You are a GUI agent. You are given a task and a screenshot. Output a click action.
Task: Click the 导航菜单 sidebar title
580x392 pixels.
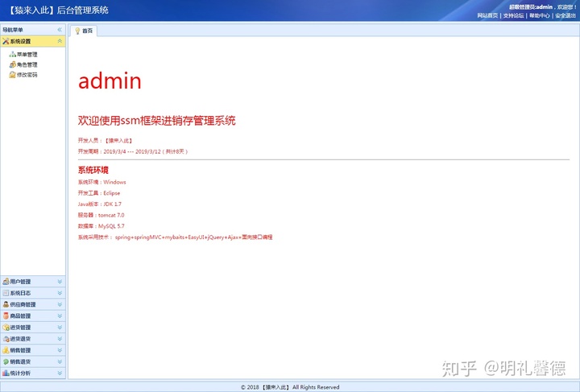tap(13, 30)
